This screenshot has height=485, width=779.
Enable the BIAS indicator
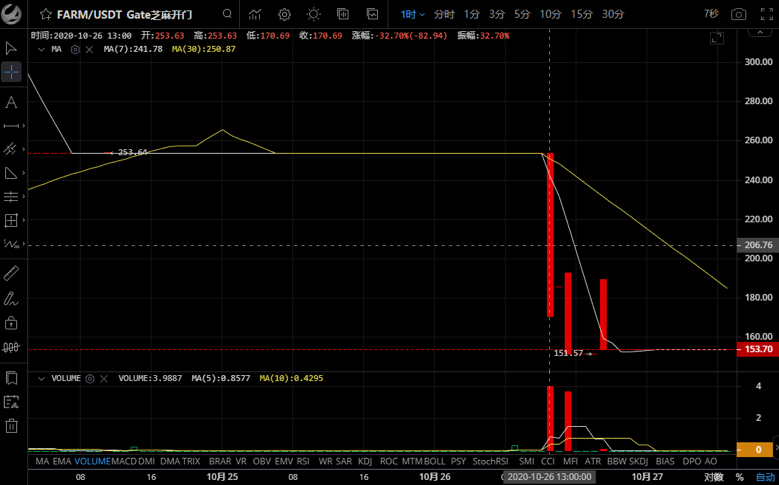[x=665, y=461]
